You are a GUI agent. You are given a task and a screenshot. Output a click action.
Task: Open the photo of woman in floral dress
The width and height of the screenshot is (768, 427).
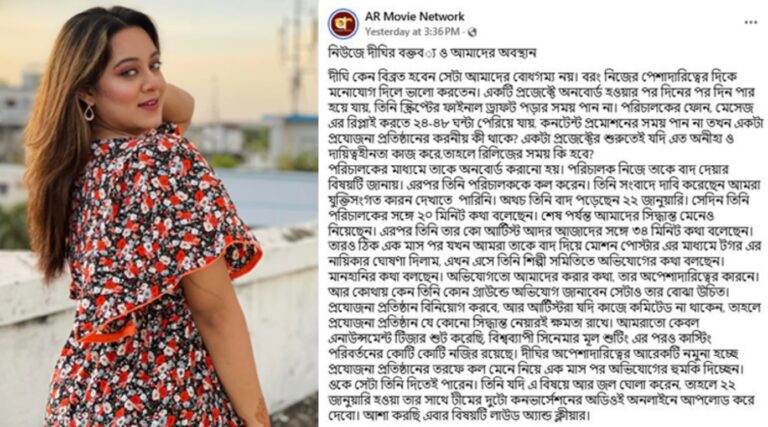(x=159, y=214)
